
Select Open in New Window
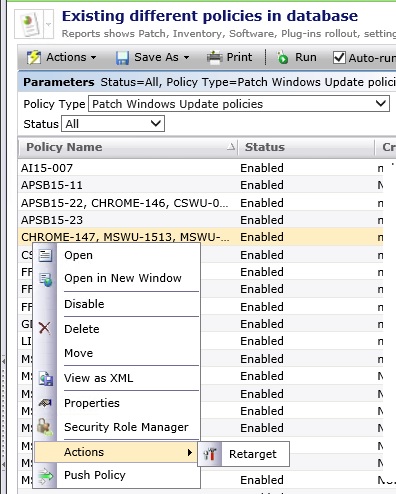pyautogui.click(x=123, y=278)
